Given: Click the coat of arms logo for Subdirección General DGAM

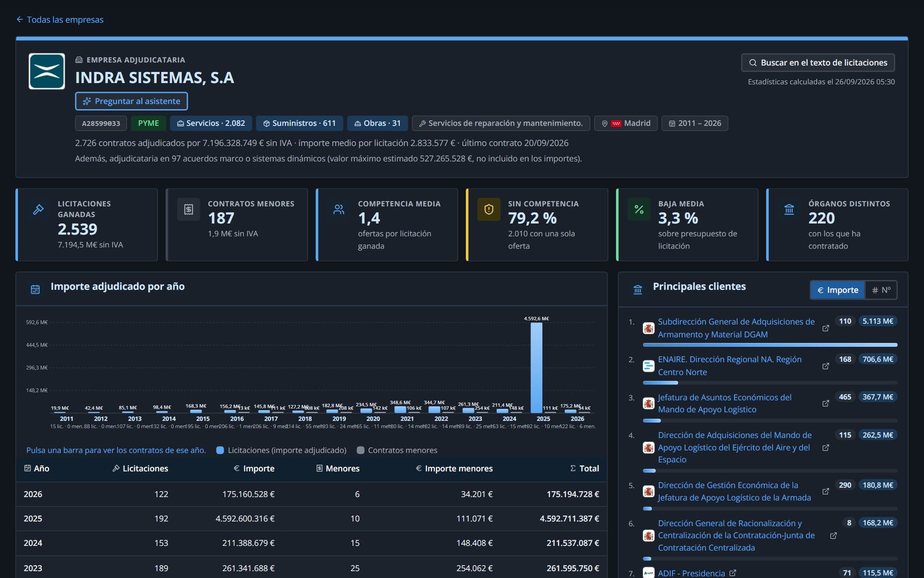Looking at the screenshot, I should (x=649, y=328).
